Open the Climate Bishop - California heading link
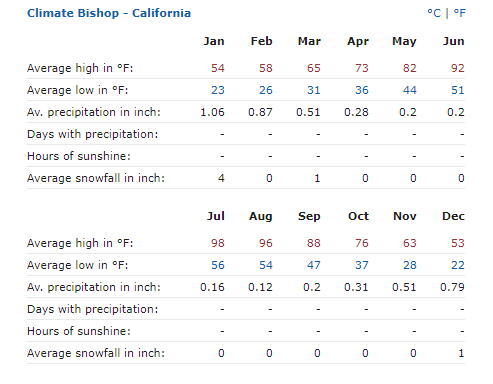This screenshot has width=493, height=384. tap(109, 13)
